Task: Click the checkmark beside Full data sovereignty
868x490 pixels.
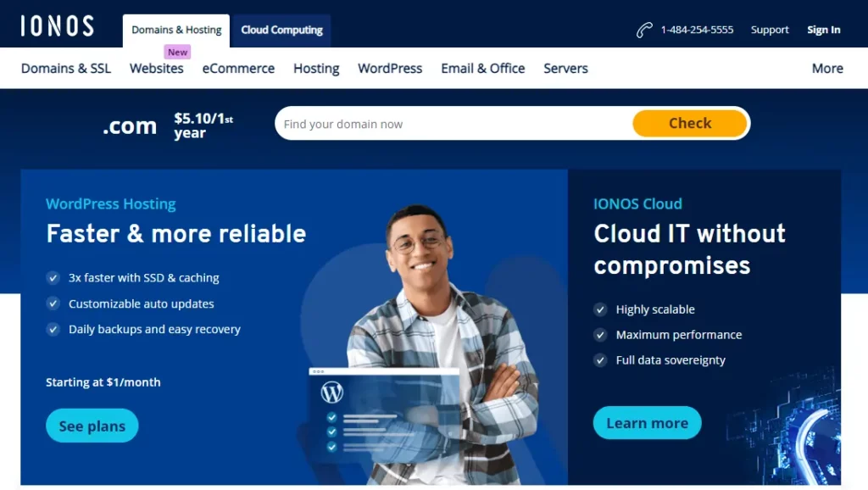Action: click(601, 360)
